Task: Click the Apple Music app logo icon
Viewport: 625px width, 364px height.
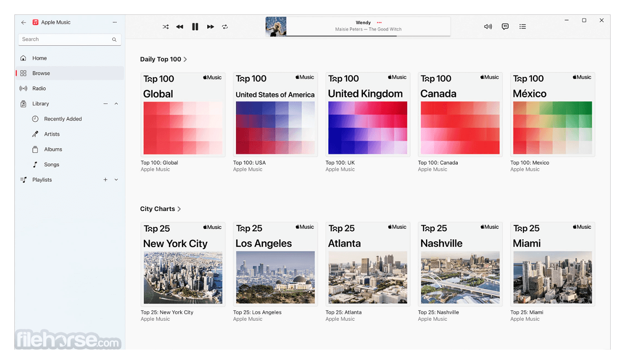Action: click(36, 22)
